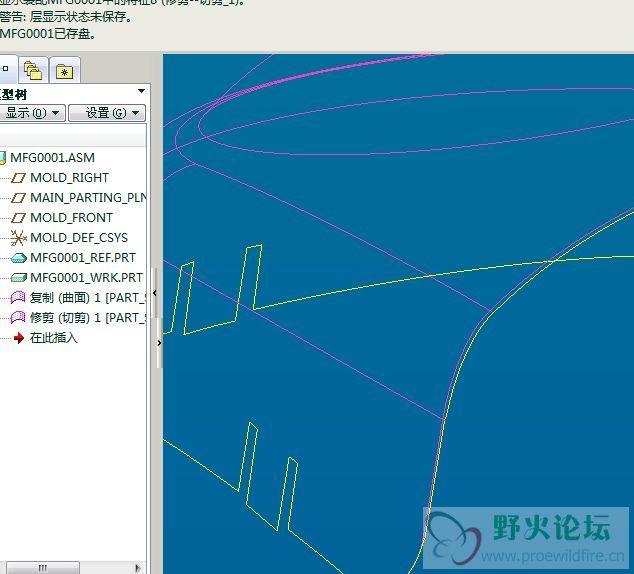Viewport: 634px width, 574px height.
Task: Click the red insert-here arrow icon
Action: (x=19, y=338)
